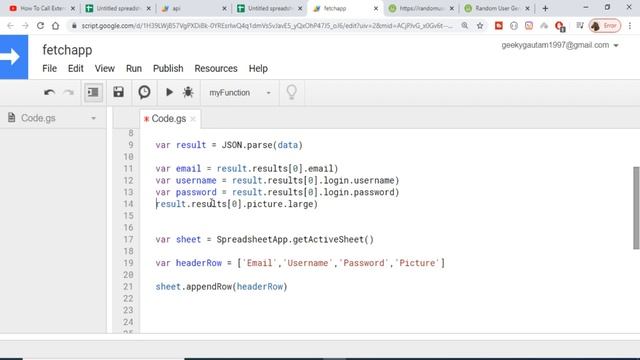Click the first red extension icon

(499, 26)
